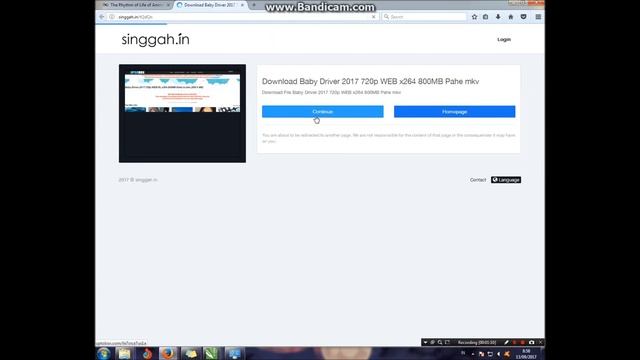Open the yellow folders taskbar icon
This screenshot has height=360, width=640.
point(190,353)
